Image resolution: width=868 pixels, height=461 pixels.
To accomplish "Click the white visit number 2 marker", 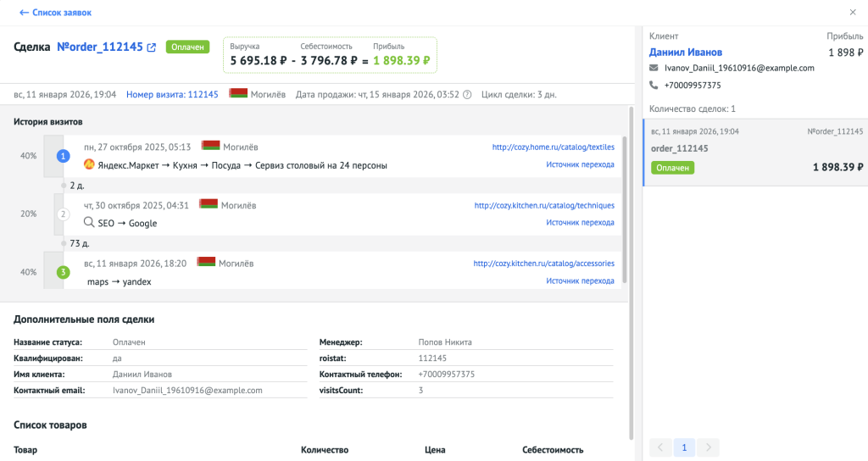I will [x=63, y=214].
